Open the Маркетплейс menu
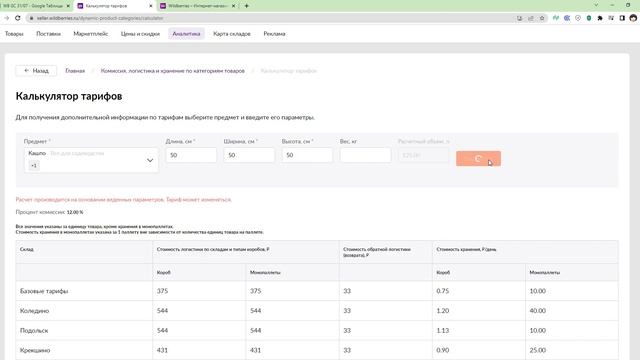Viewport: 640px width, 360px height. click(91, 34)
